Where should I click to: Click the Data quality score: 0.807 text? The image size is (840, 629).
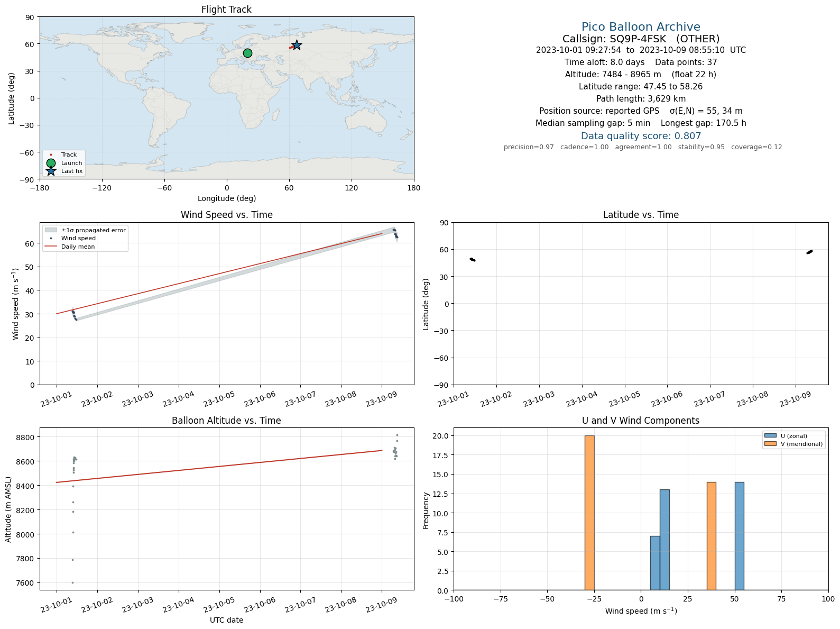tap(641, 136)
